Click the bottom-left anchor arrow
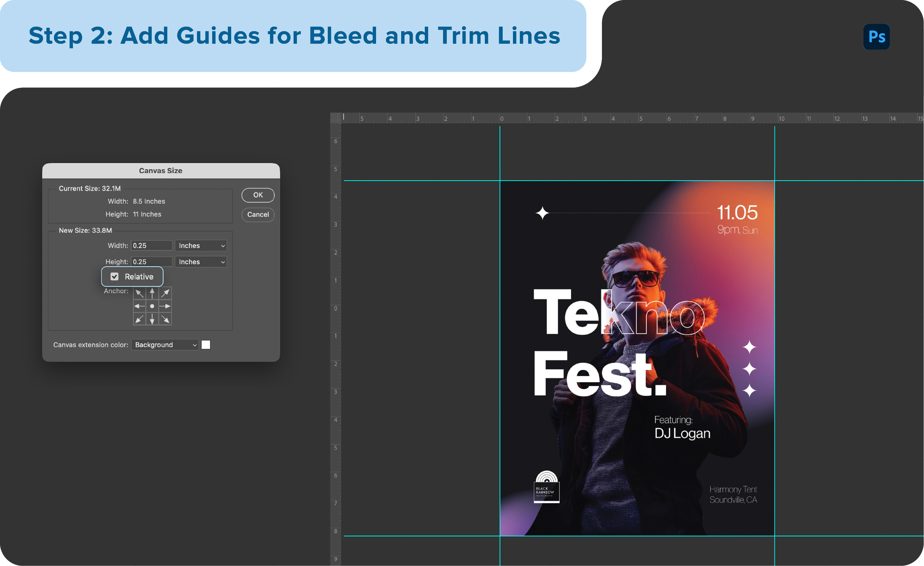This screenshot has height=566, width=924. [139, 319]
